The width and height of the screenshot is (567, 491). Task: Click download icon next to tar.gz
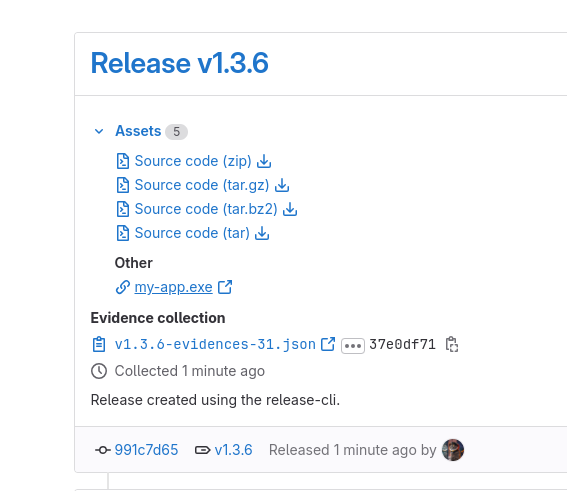pos(282,185)
